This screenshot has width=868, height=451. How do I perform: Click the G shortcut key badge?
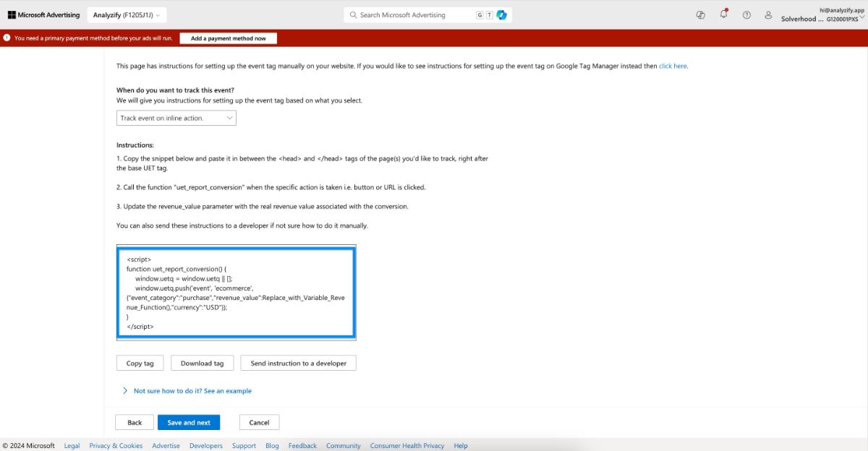click(480, 14)
